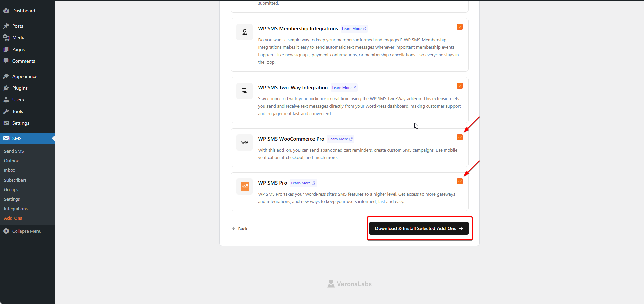Click the Collapse Menu arrow icon
The image size is (644, 304).
(6, 231)
